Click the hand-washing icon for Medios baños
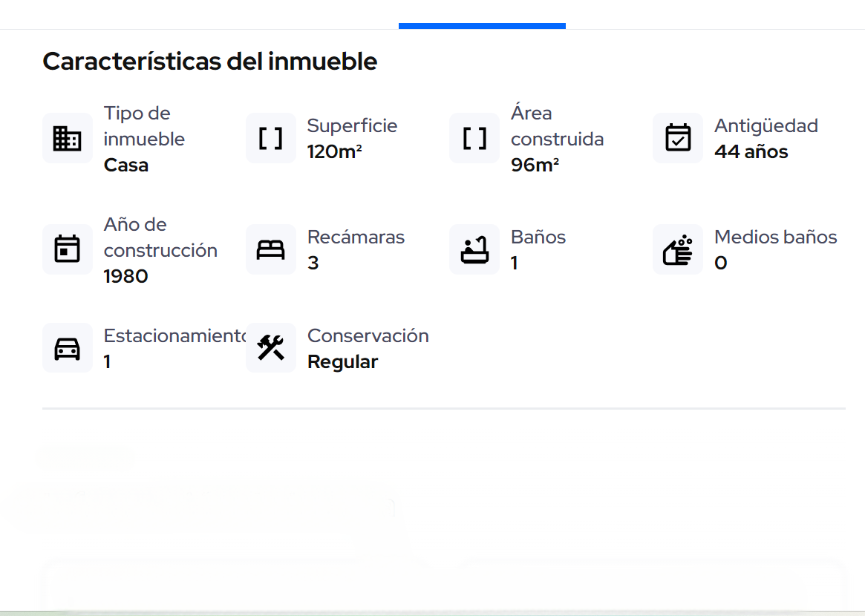This screenshot has height=616, width=865. tap(678, 249)
